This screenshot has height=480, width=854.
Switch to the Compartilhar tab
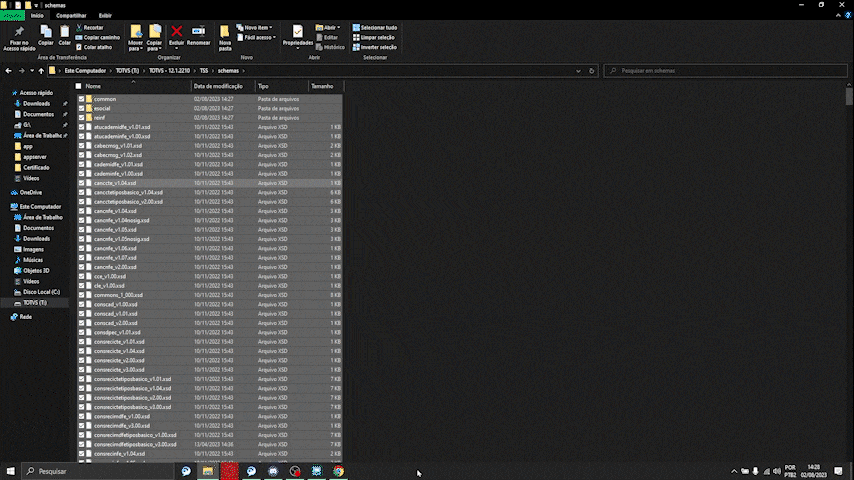(71, 16)
